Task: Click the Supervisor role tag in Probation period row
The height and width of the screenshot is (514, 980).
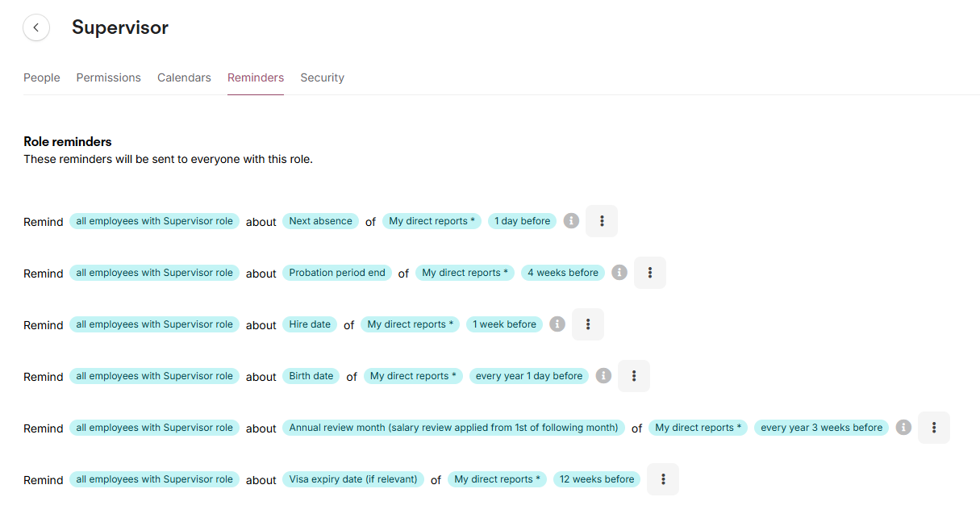Action: (155, 273)
